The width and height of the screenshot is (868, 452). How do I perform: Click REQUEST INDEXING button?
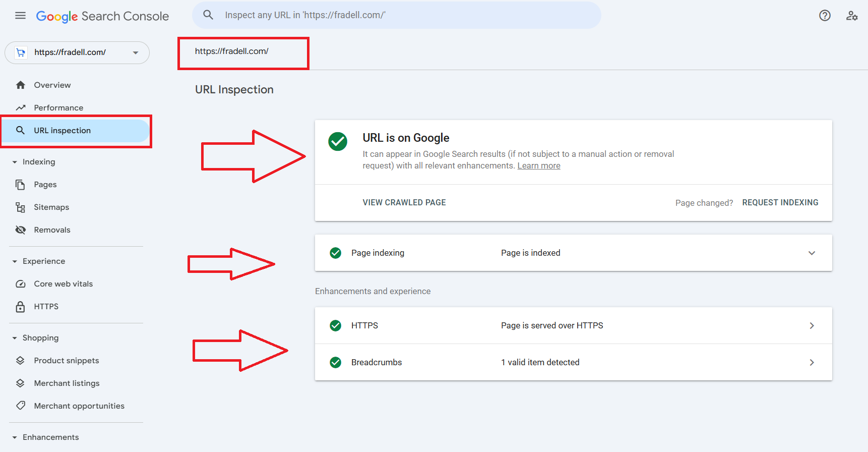point(780,203)
